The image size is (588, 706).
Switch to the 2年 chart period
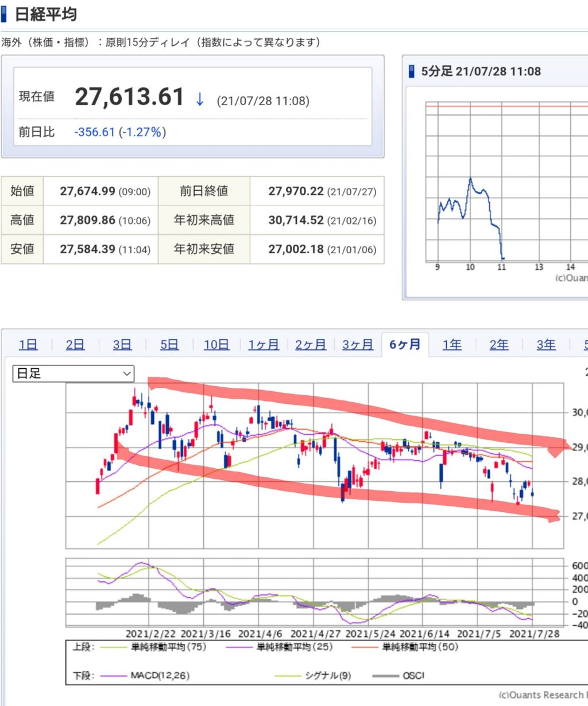[x=499, y=345]
